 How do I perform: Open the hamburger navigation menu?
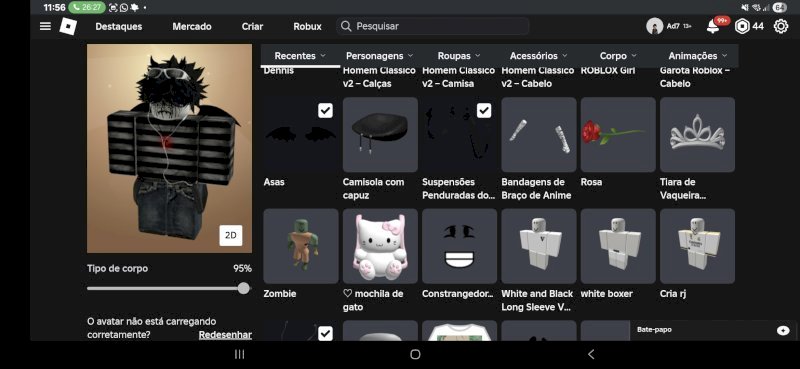pyautogui.click(x=45, y=26)
